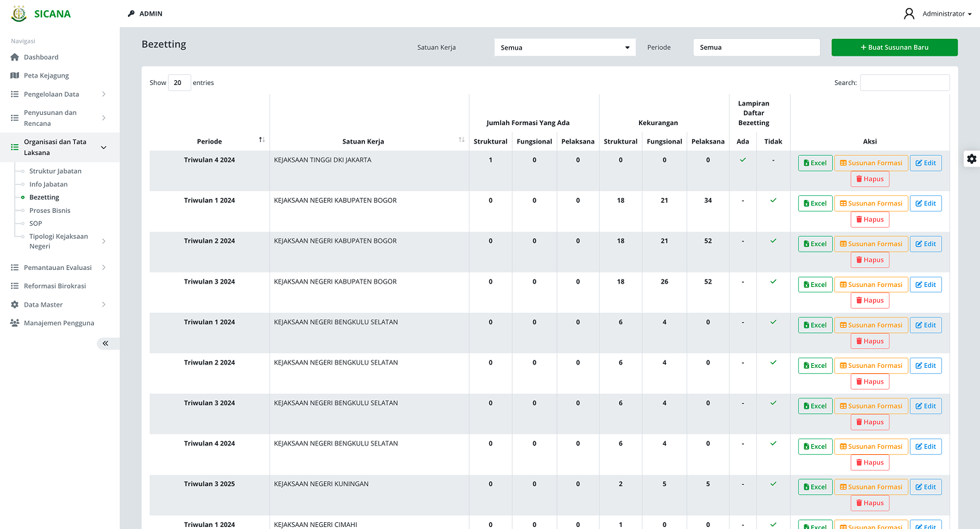Edit Kejaksaan Tinggi DKI Jakarta row
This screenshot has height=529, width=980.
pyautogui.click(x=926, y=163)
